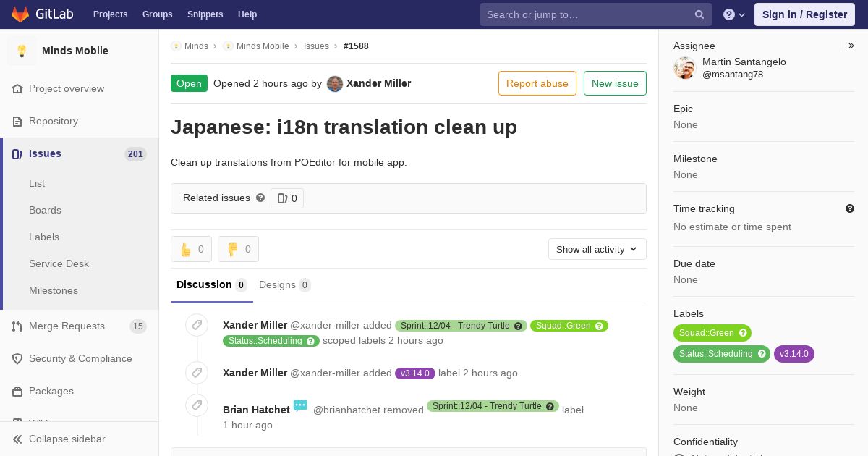Click the Sign in / Register button

coord(804,14)
